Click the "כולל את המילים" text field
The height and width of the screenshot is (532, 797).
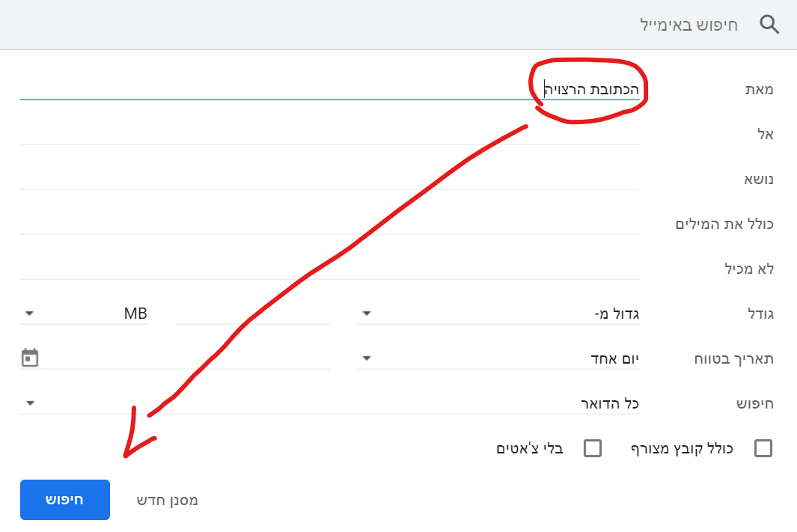pyautogui.click(x=329, y=224)
